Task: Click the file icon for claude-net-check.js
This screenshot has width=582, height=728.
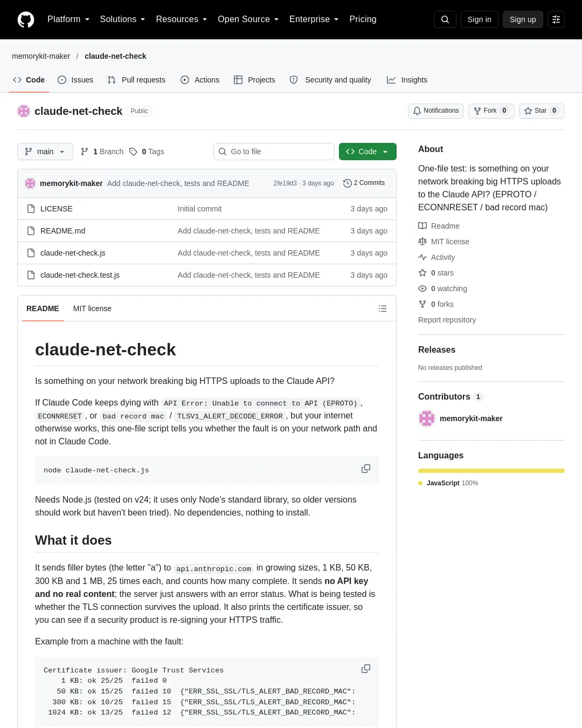Action: pos(31,253)
